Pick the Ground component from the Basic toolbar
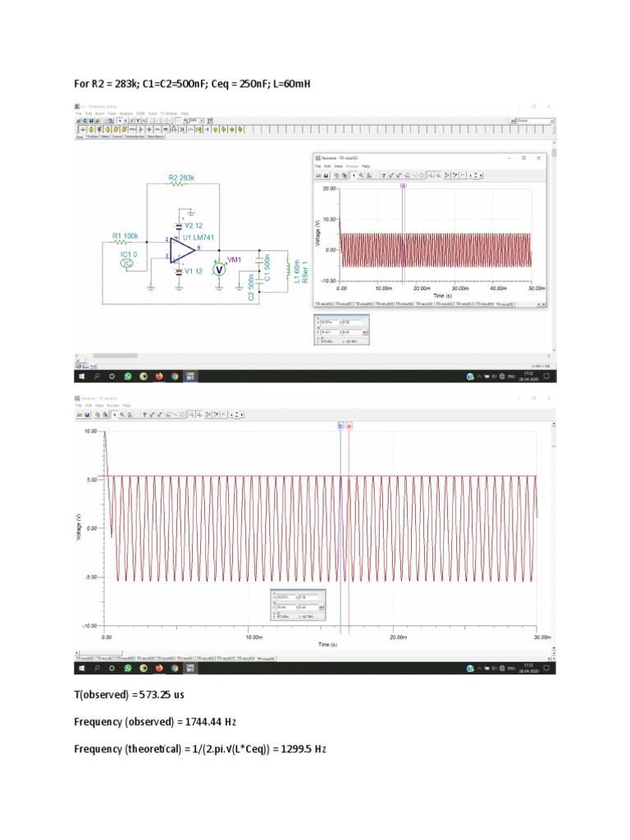 point(83,129)
